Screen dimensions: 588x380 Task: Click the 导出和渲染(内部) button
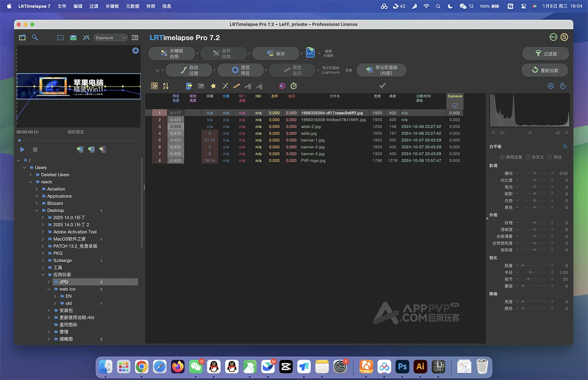[382, 70]
